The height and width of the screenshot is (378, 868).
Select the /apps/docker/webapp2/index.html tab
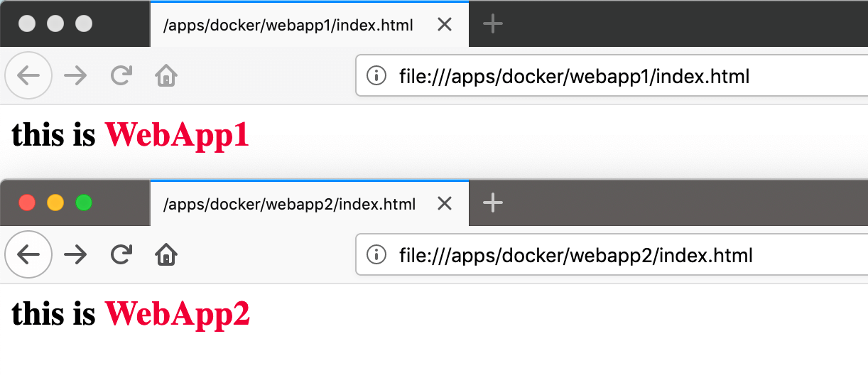290,204
